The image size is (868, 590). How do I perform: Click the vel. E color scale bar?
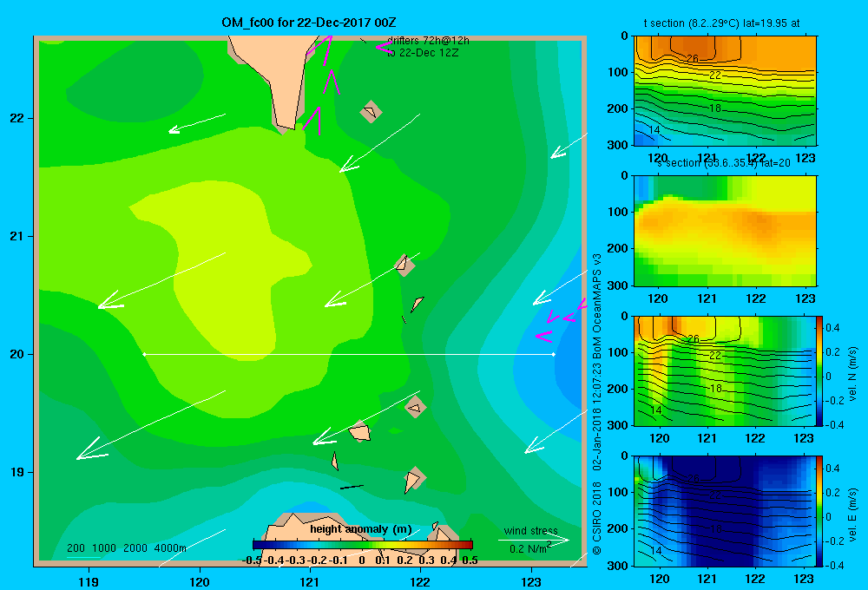click(820, 511)
